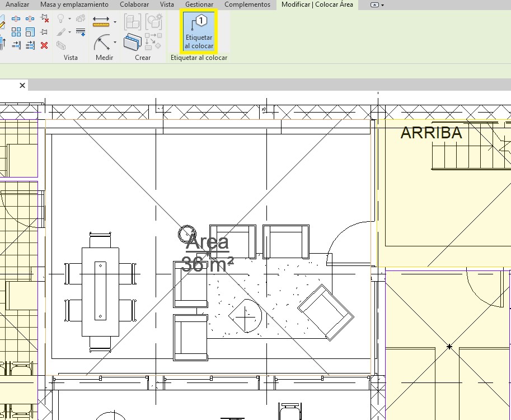Screen dimensions: 511x420
Task: Close the open view tab
Action: (22, 86)
